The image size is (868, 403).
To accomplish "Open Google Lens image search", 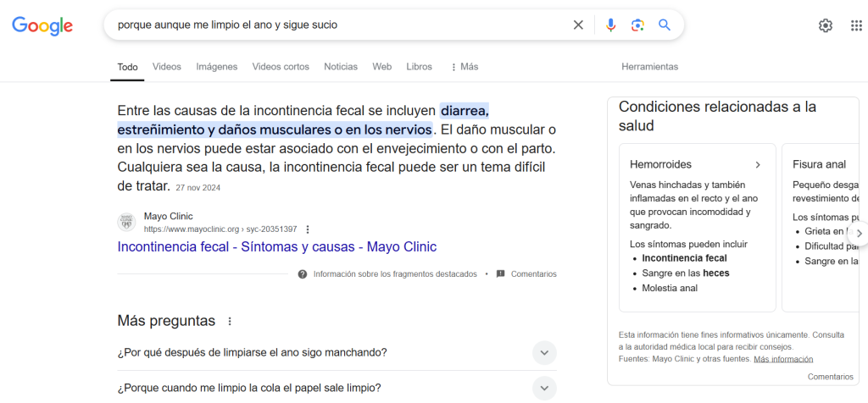I will pyautogui.click(x=637, y=25).
